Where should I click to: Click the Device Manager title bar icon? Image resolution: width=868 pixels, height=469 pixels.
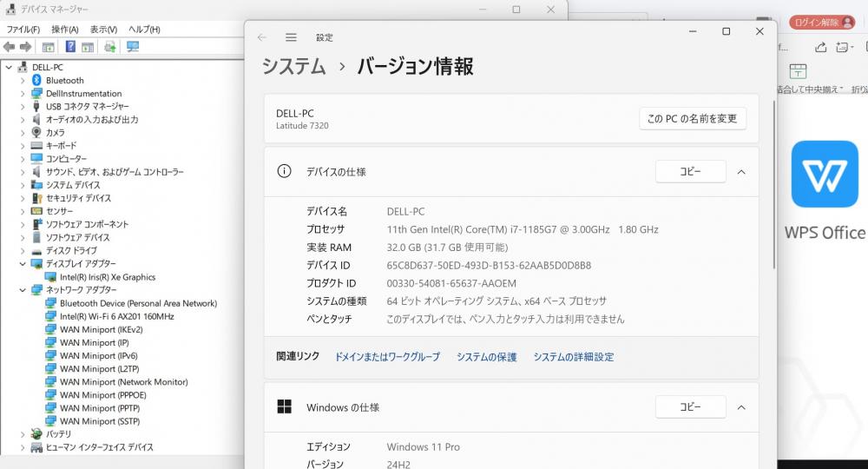pyautogui.click(x=10, y=9)
